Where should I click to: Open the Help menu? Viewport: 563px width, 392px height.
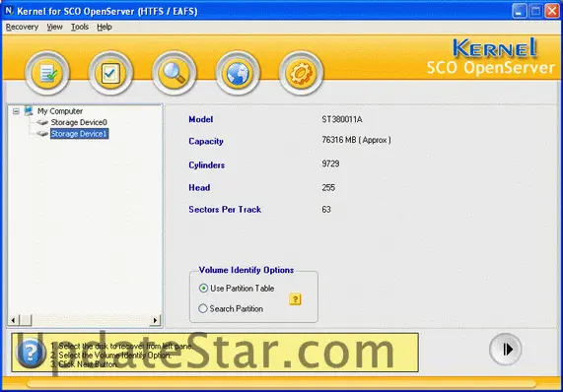point(105,27)
